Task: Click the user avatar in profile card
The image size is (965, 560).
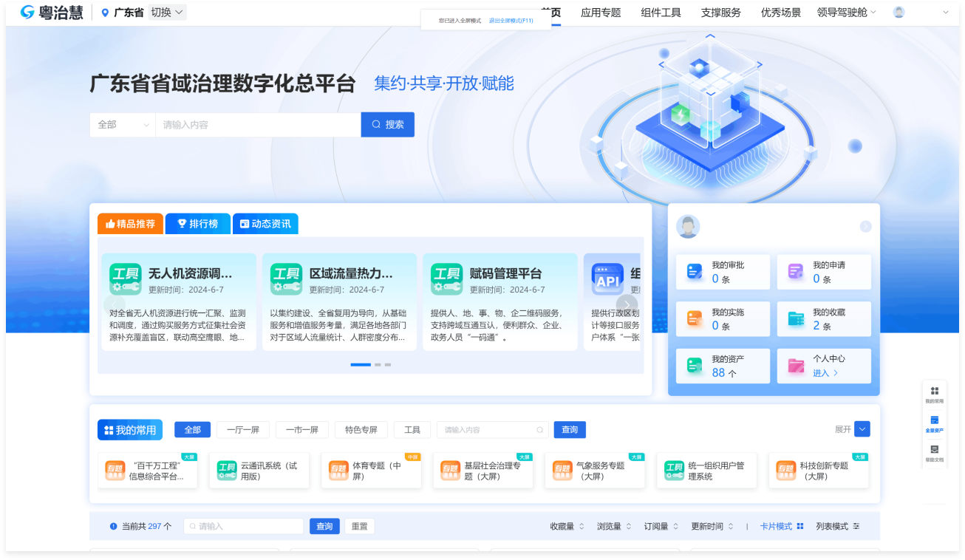Action: tap(688, 227)
